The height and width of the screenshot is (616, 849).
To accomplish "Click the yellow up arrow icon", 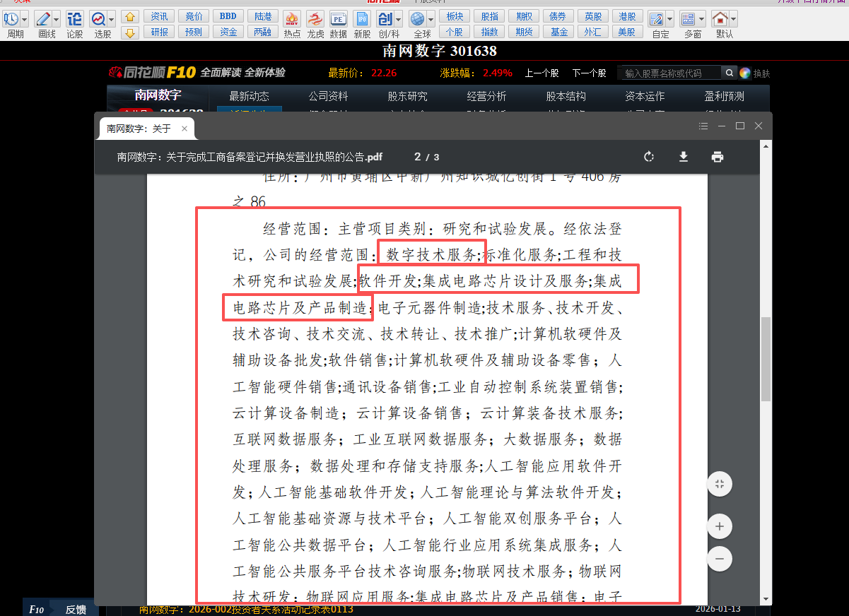I will [129, 16].
